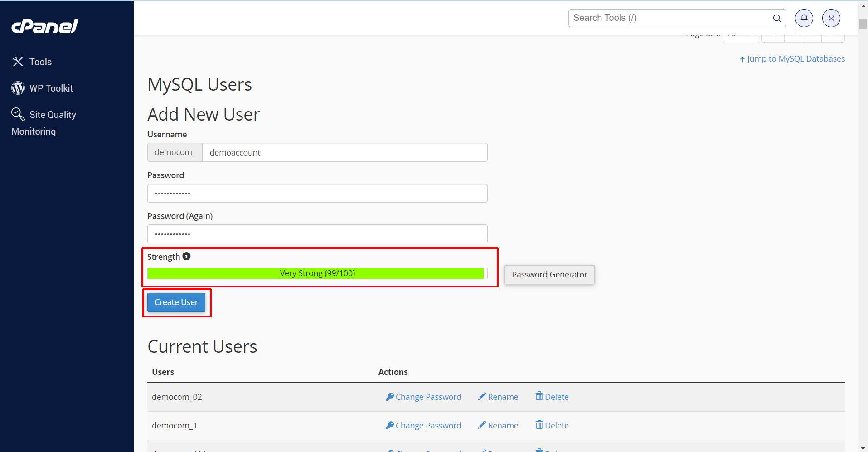Image resolution: width=868 pixels, height=452 pixels.
Task: Open Tools in the sidebar
Action: click(x=40, y=62)
